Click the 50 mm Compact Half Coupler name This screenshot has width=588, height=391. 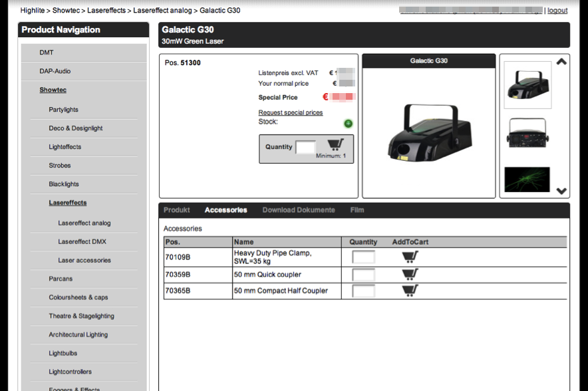pyautogui.click(x=281, y=291)
